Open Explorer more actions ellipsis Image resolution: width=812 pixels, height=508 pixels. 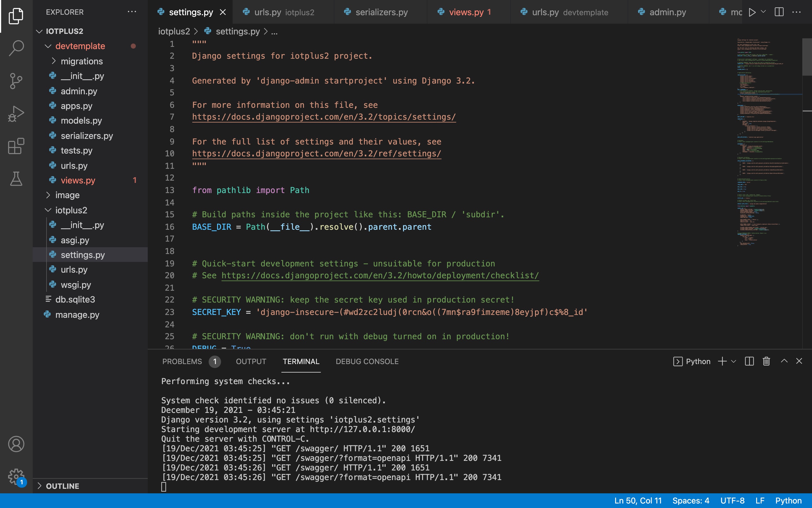click(132, 12)
